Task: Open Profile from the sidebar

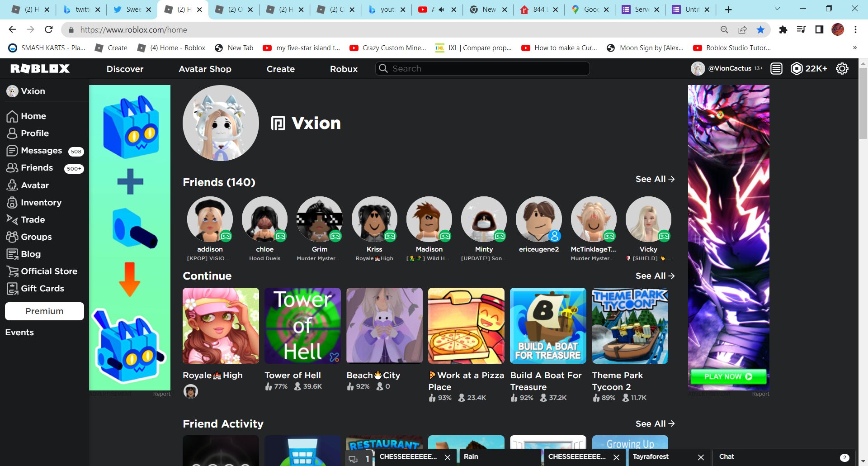Action: (28, 133)
